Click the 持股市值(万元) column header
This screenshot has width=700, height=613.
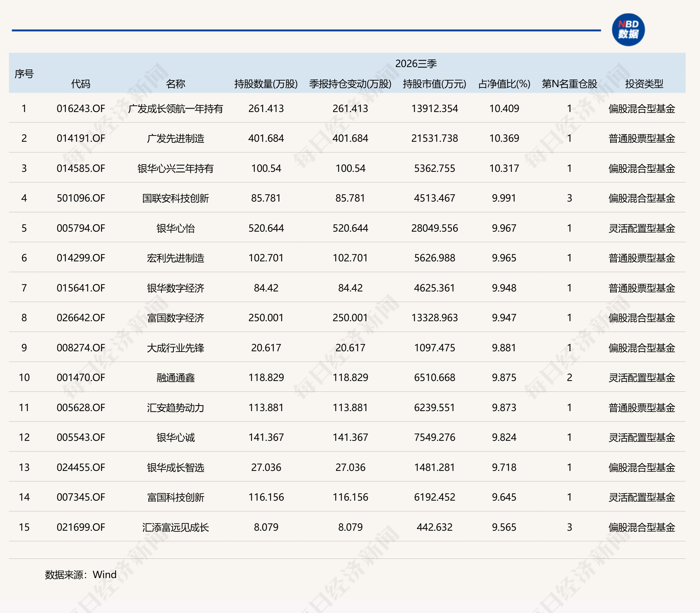[435, 84]
